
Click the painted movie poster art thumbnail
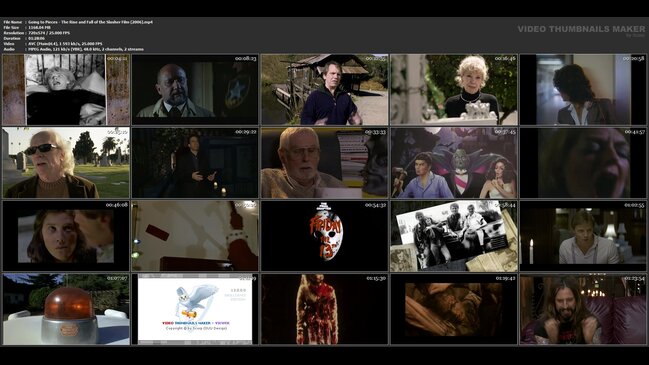tap(454, 163)
